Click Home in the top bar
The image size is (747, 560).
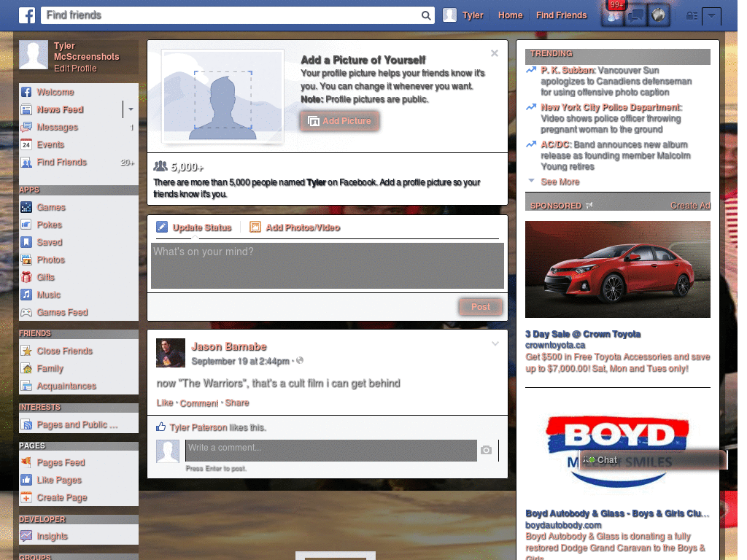click(x=510, y=16)
